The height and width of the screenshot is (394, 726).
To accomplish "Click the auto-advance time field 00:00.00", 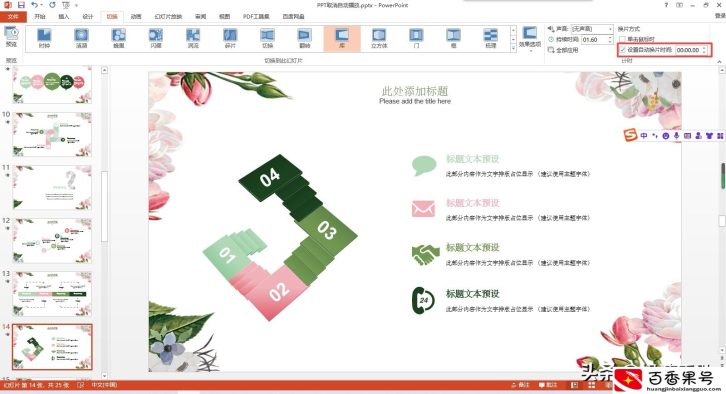I will 688,50.
